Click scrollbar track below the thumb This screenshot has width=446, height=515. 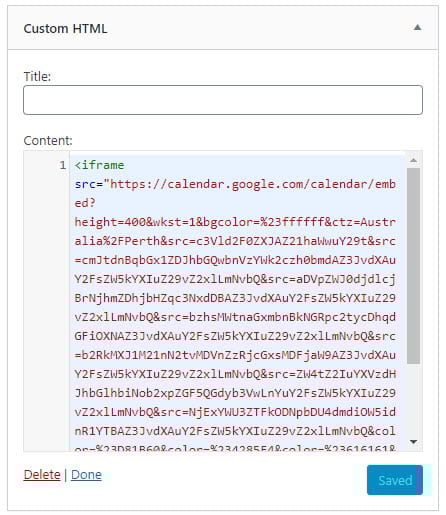(413, 400)
